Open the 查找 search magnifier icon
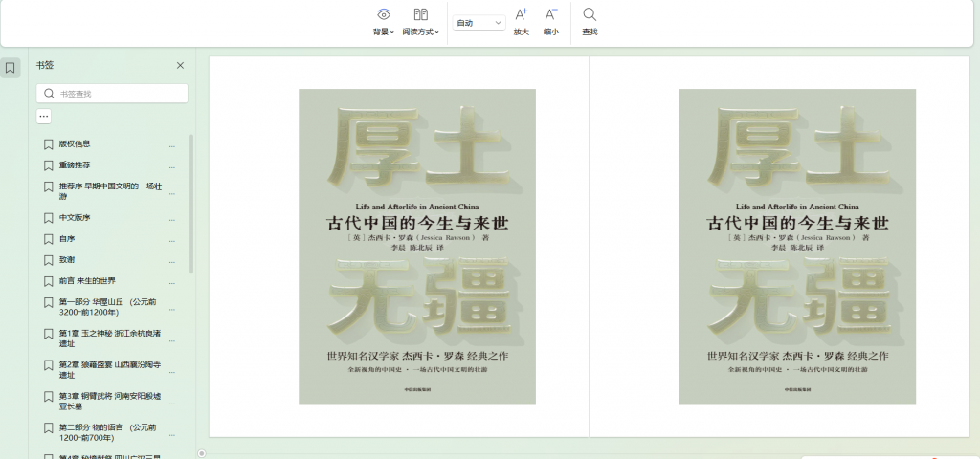980x459 pixels. (x=590, y=14)
